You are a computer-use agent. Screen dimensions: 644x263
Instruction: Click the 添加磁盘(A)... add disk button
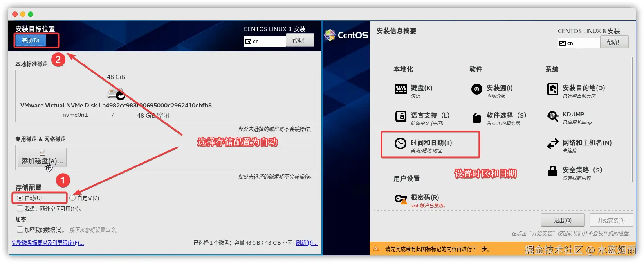click(x=42, y=157)
